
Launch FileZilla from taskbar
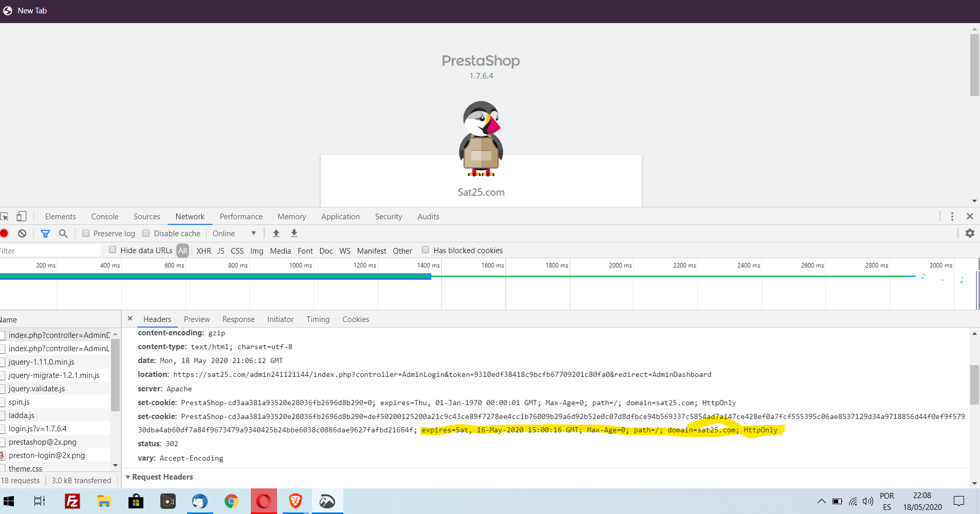[72, 501]
